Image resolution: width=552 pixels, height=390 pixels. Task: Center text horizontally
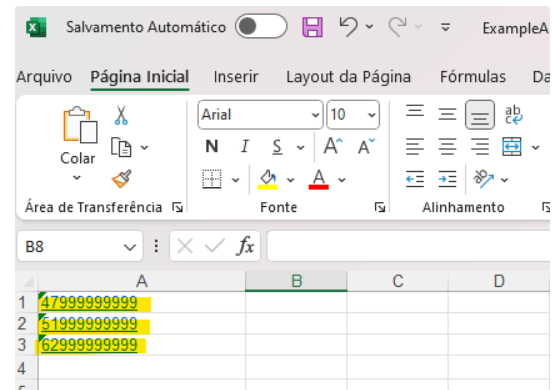coord(447,146)
